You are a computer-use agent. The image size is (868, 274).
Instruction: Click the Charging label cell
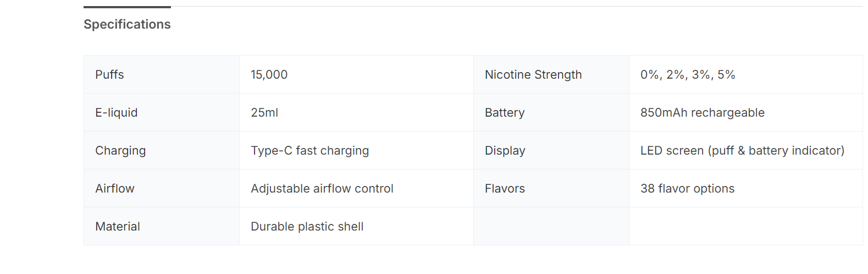(120, 151)
